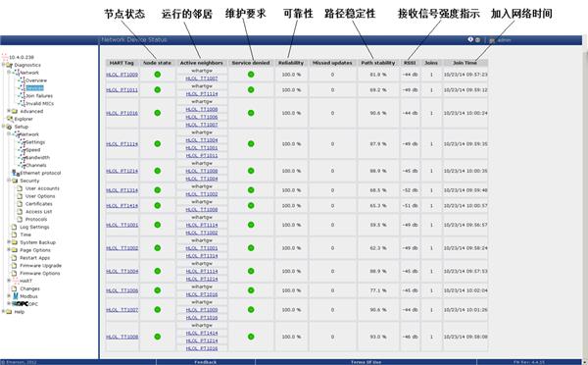Click the info icon in the header bar
Viewport: 588px width, 365px height.
[470, 39]
